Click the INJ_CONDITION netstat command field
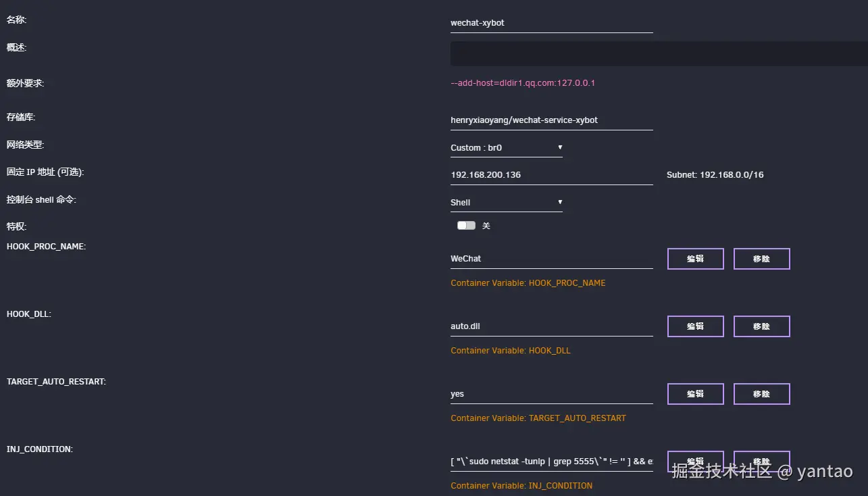 551,462
